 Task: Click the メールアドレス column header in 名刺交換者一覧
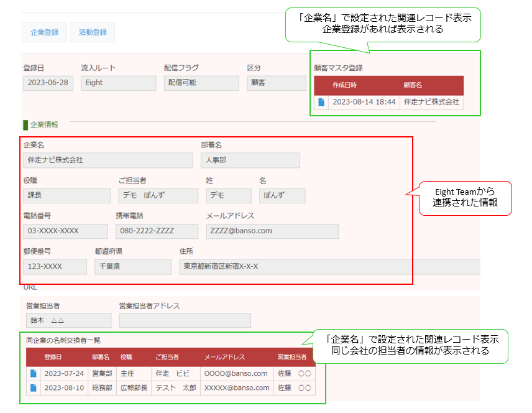click(224, 358)
